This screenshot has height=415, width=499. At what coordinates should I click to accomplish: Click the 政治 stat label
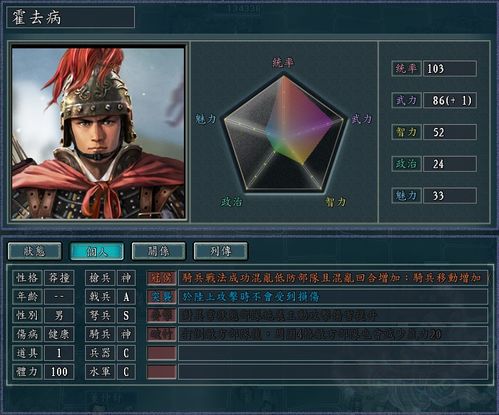[x=406, y=164]
